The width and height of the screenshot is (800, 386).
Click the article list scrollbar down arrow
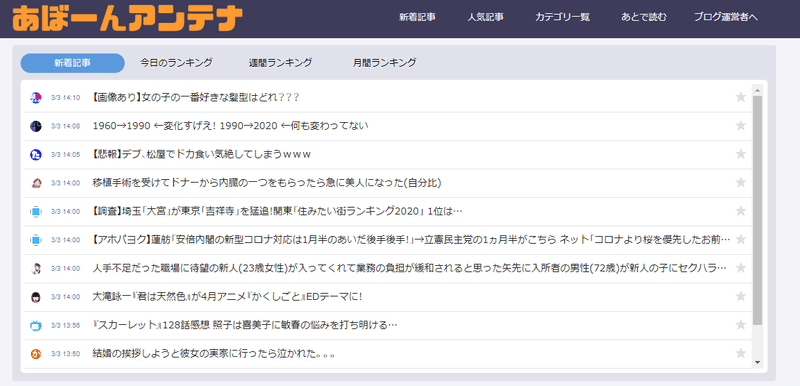[757, 362]
